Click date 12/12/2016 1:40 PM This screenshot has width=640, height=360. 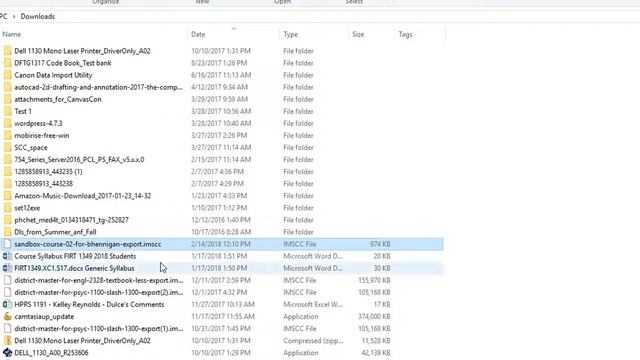pos(221,220)
